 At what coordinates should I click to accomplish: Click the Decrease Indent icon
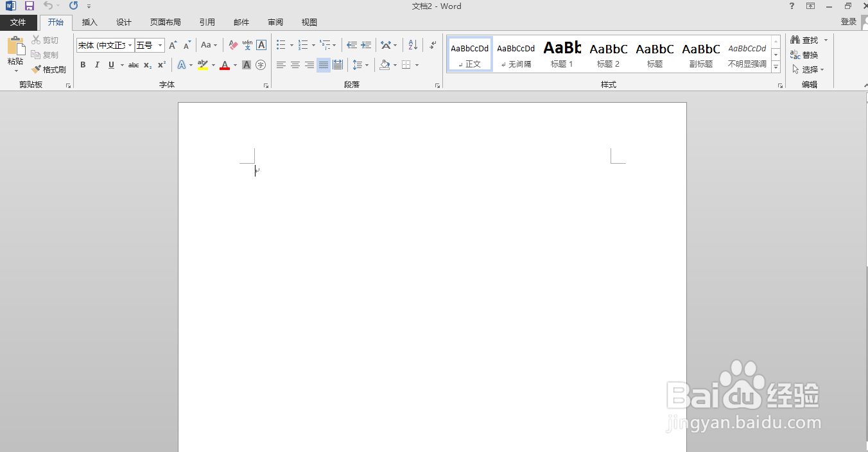point(352,46)
